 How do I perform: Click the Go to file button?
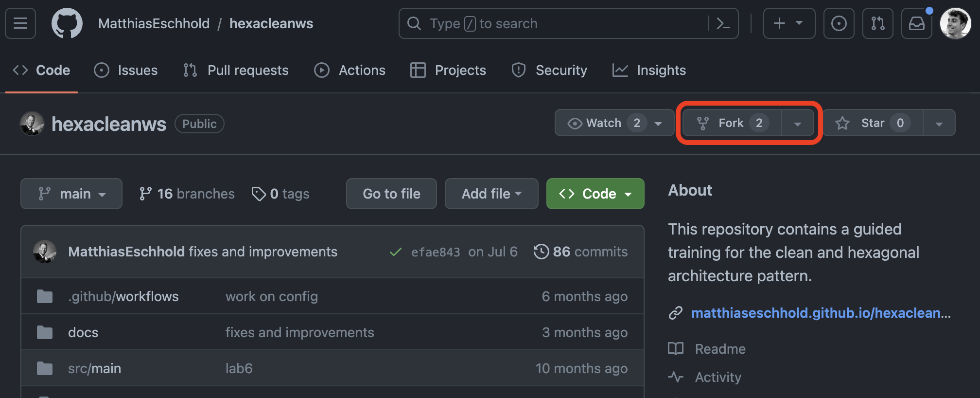(391, 194)
